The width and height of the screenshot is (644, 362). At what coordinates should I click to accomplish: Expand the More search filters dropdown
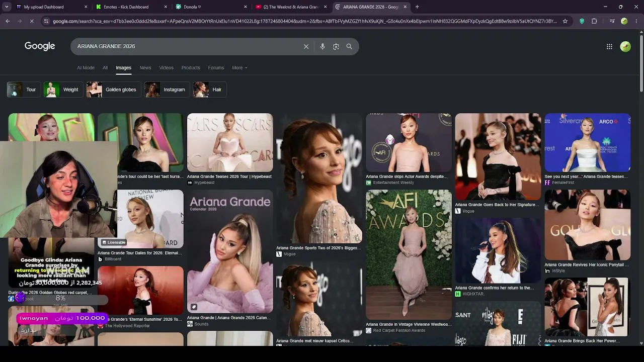(x=239, y=68)
